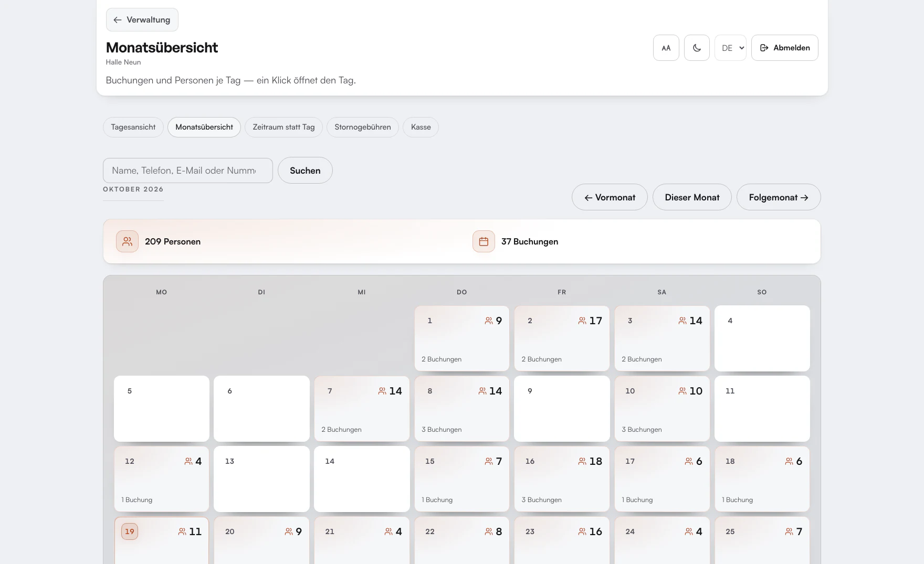The width and height of the screenshot is (924, 564).
Task: Open the empty day 13 cell
Action: pos(261,479)
